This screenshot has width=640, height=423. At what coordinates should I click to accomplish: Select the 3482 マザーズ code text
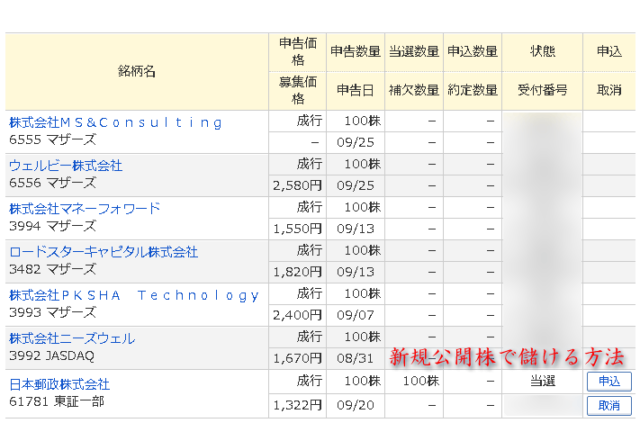(53, 269)
